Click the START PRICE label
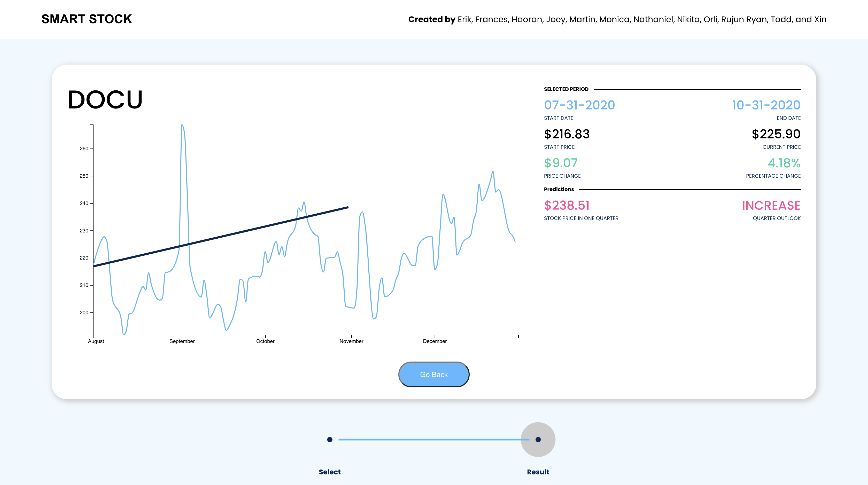868x485 pixels. (x=559, y=147)
